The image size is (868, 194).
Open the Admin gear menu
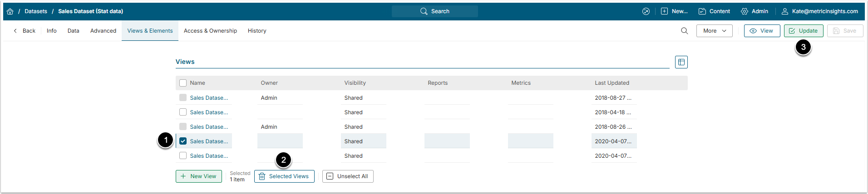[x=754, y=11]
